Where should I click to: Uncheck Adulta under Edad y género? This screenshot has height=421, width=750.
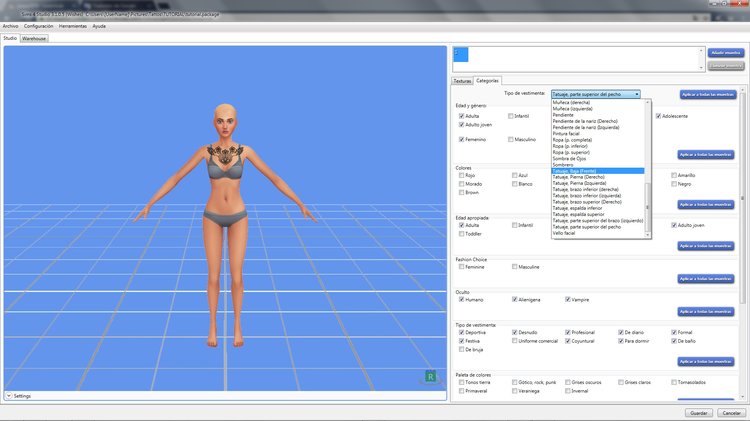pos(461,116)
